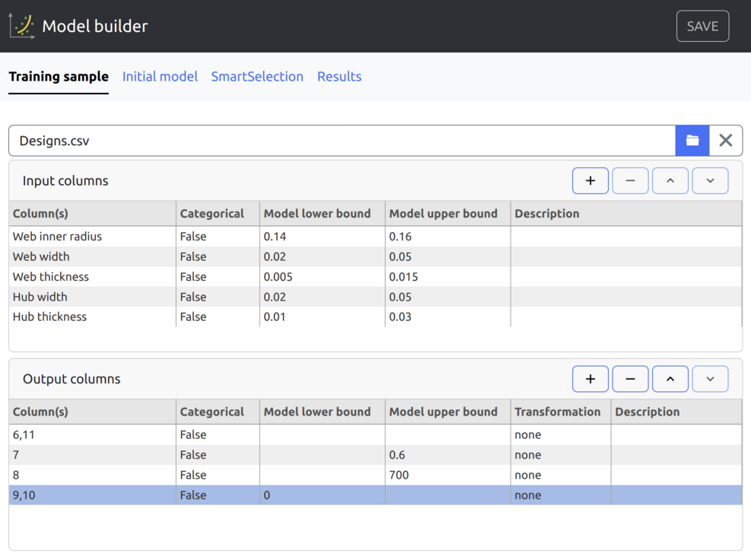This screenshot has height=560, width=751.
Task: Click the Model builder logo icon
Action: tap(21, 26)
